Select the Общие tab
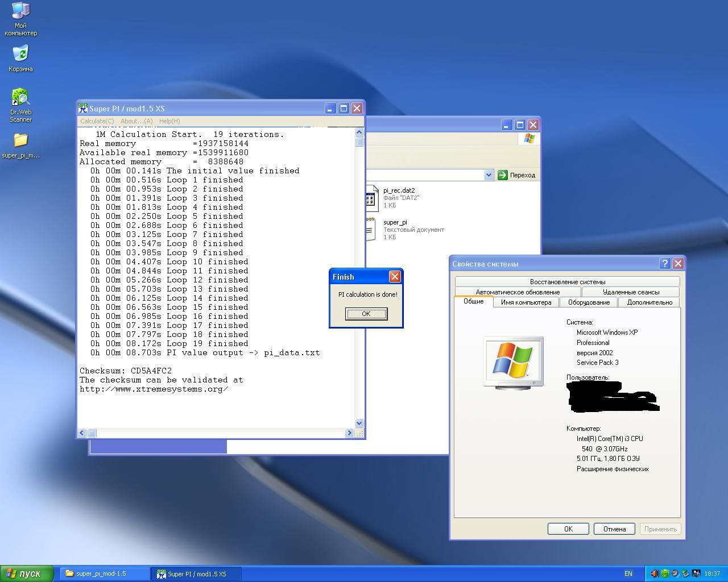 pyautogui.click(x=473, y=301)
